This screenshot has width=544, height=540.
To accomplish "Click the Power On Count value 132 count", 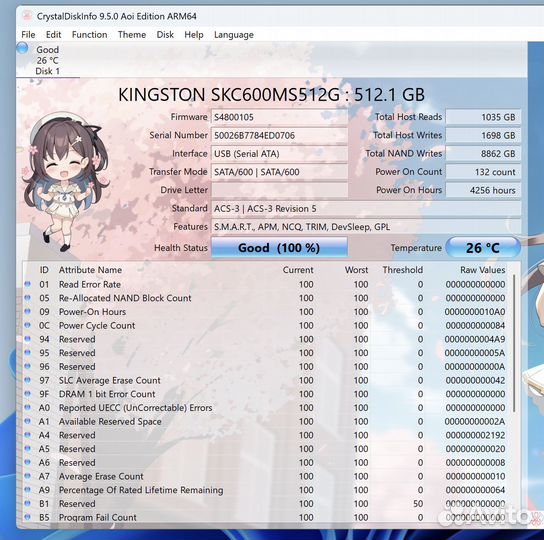I will tap(483, 172).
